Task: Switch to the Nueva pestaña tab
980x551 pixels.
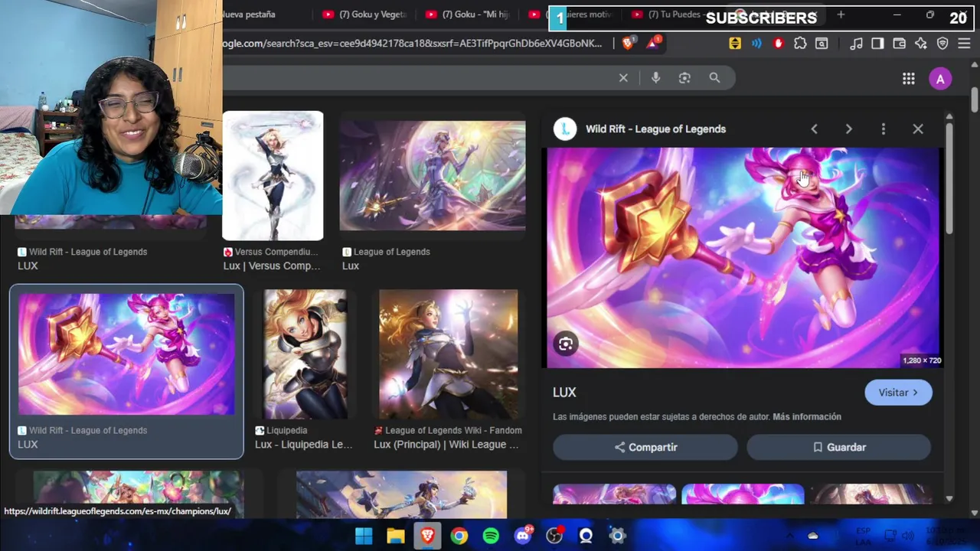Action: (x=248, y=15)
